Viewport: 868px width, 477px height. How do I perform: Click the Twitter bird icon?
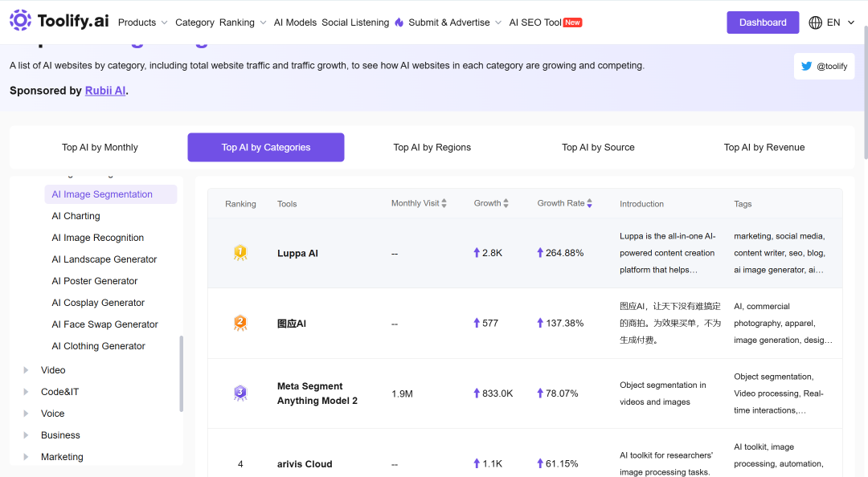pos(807,66)
